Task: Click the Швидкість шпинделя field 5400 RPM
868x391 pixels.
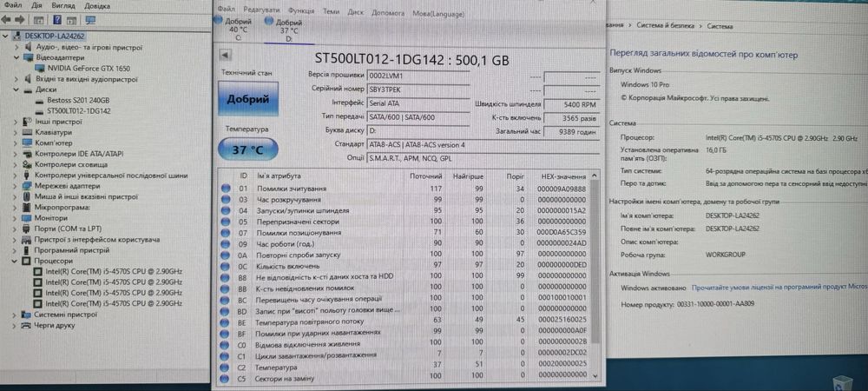Action: tap(571, 104)
